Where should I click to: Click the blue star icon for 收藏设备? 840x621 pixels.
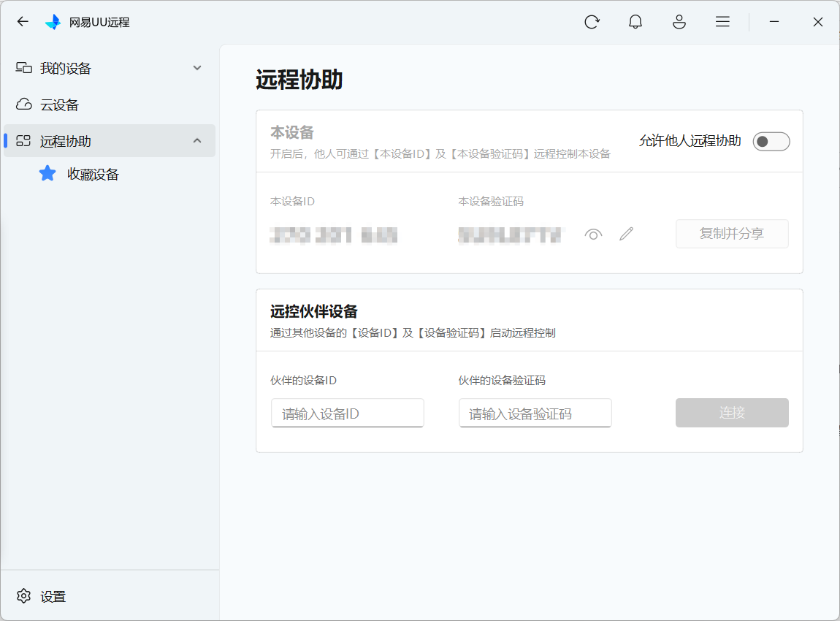pyautogui.click(x=47, y=174)
